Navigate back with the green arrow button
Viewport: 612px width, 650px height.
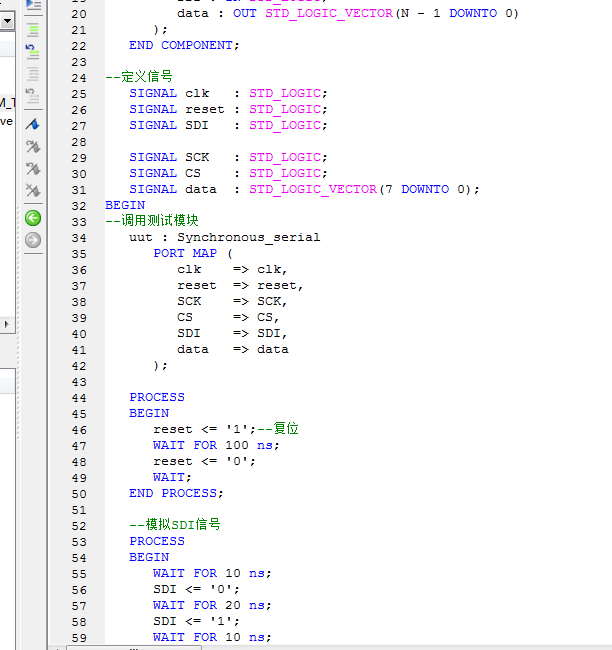click(x=33, y=217)
